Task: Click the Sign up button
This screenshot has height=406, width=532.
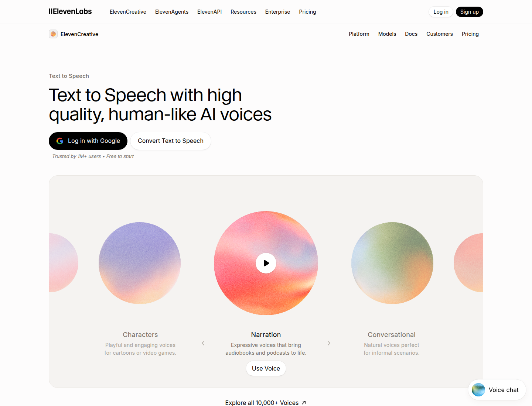Action: click(470, 12)
